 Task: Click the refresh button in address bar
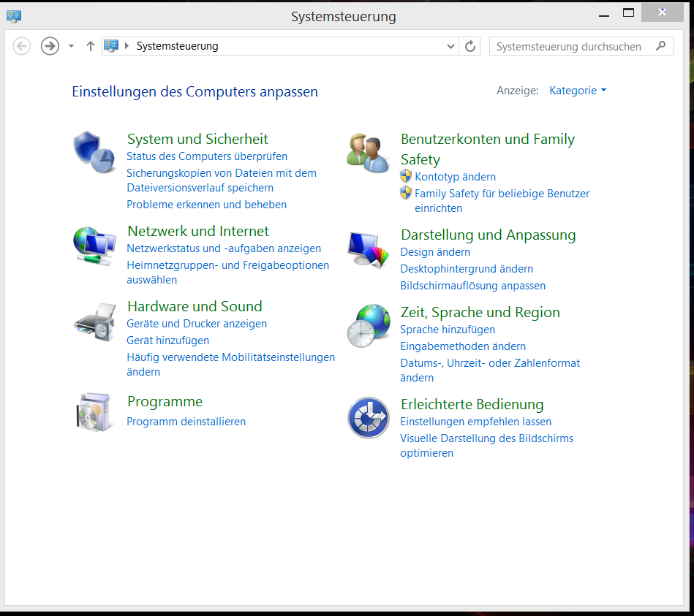pyautogui.click(x=471, y=46)
